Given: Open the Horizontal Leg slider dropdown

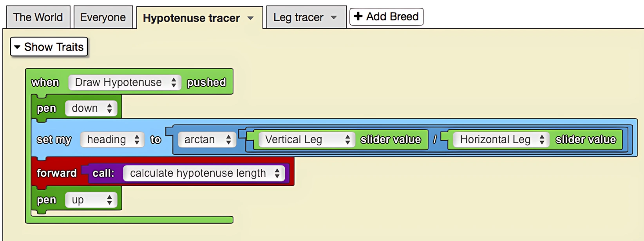Looking at the screenshot, I should (x=501, y=139).
